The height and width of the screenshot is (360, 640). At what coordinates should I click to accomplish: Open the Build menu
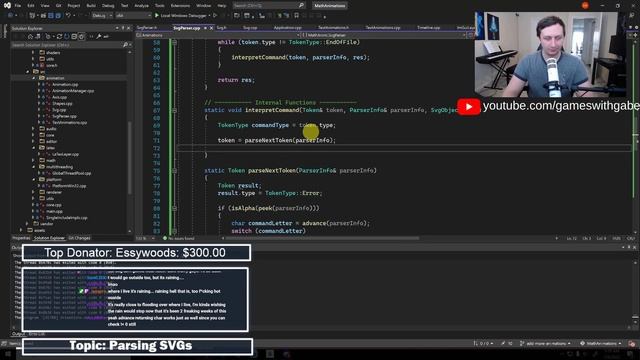pos(91,6)
